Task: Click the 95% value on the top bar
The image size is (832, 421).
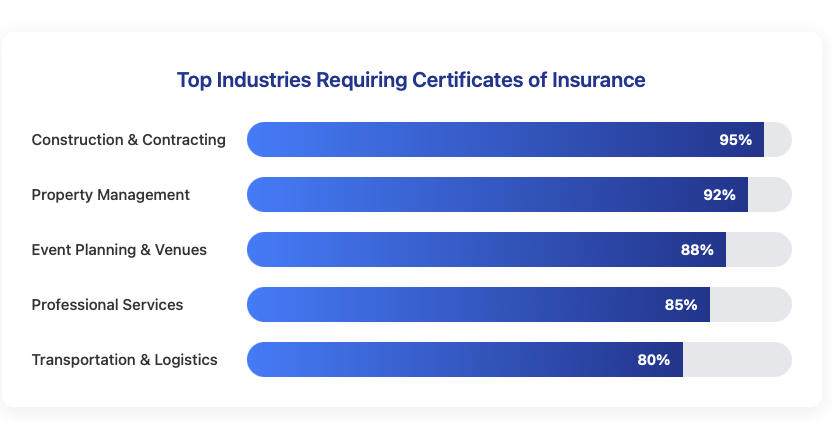Action: [735, 140]
